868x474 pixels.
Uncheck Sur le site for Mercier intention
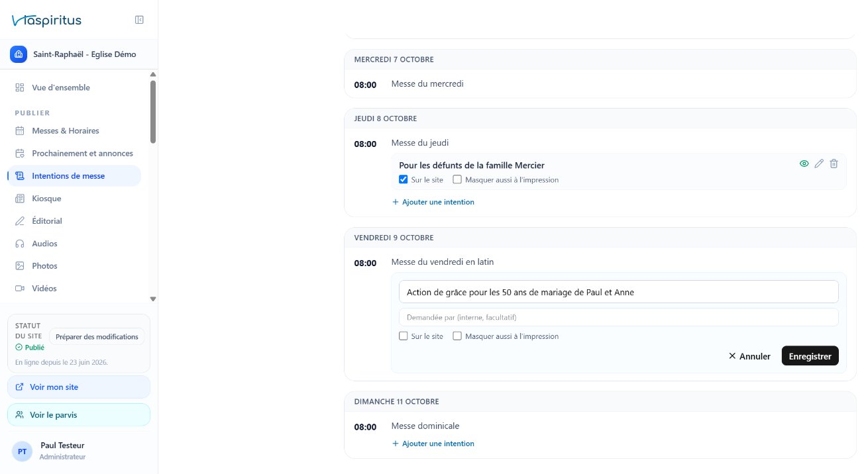(404, 179)
